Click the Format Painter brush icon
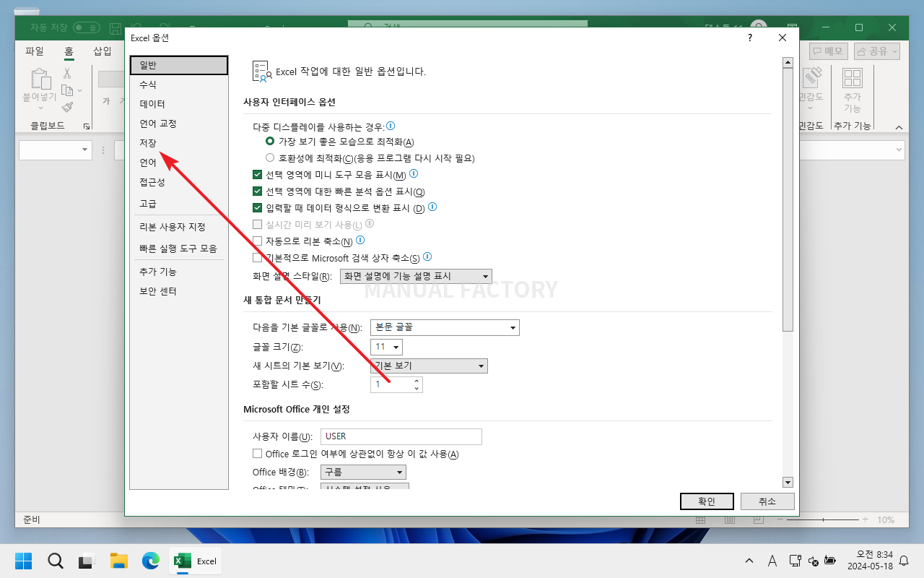The image size is (924, 578). [67, 107]
